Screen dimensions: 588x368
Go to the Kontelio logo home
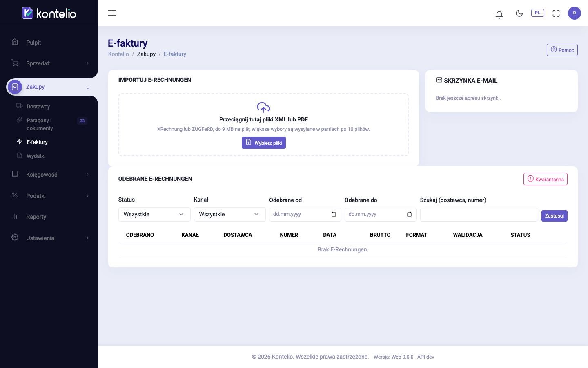click(49, 13)
